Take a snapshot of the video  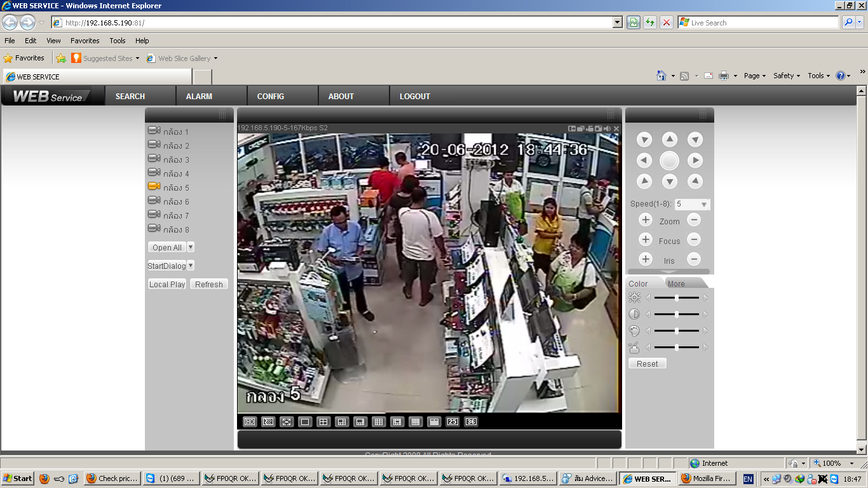point(598,128)
